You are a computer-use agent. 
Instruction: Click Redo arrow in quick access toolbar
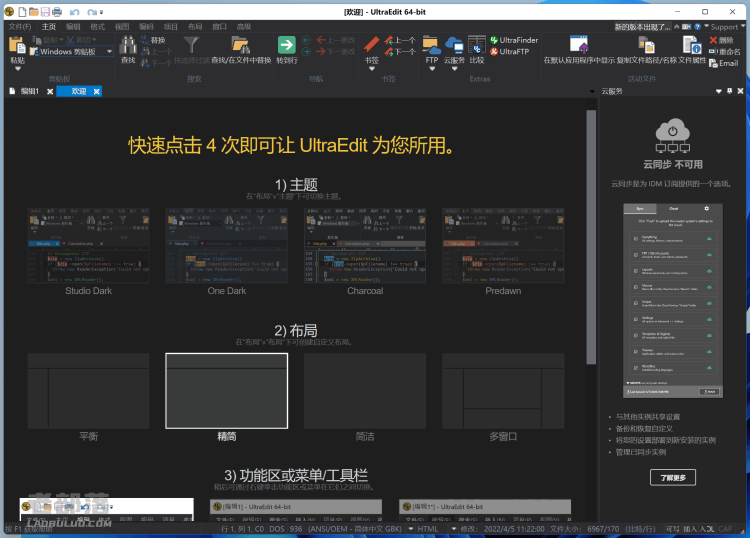(91, 12)
